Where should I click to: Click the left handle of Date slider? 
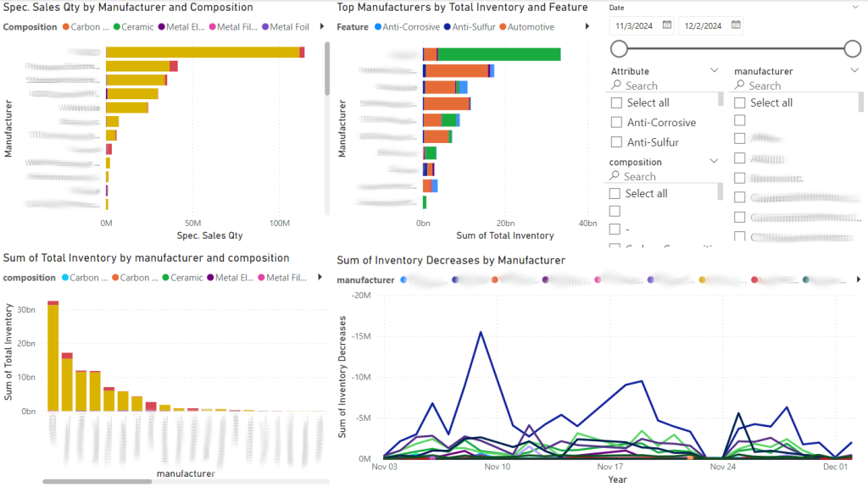(620, 48)
